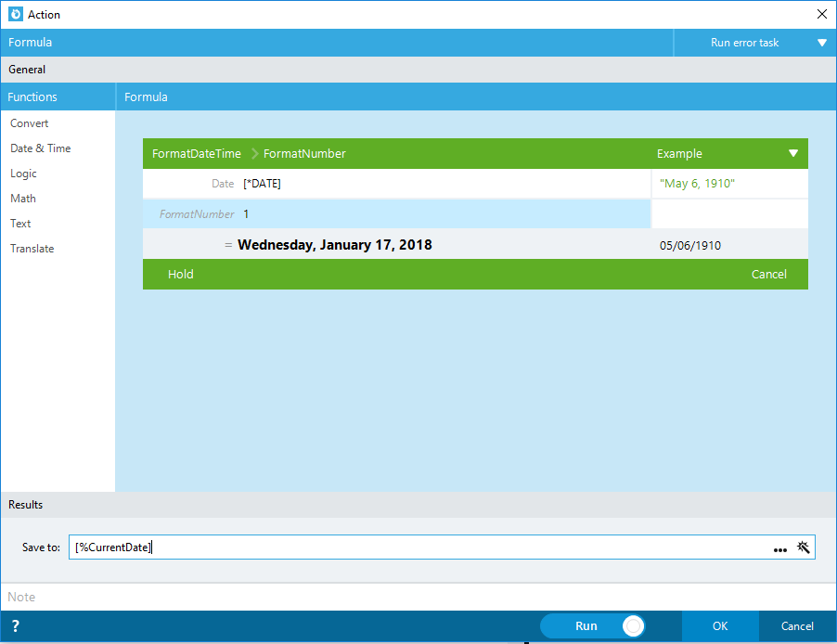Click the FormatNumber breadcrumb
Viewport: 837px width, 644px height.
(x=304, y=154)
